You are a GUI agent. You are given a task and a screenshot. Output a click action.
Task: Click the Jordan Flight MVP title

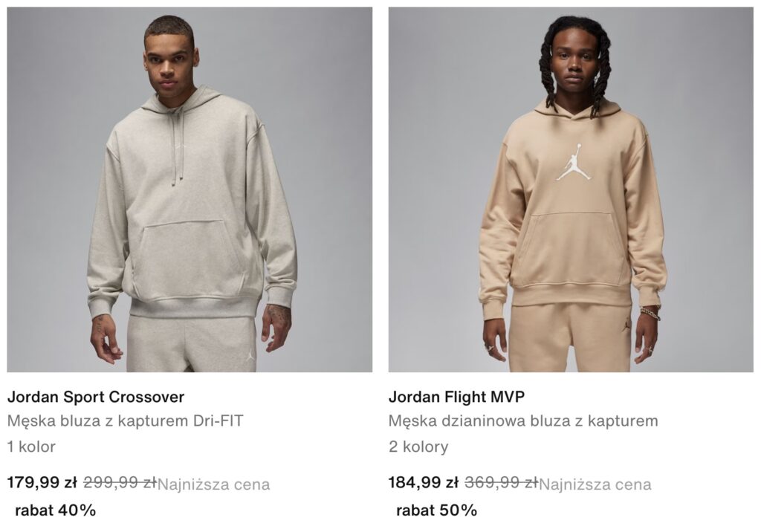pos(456,397)
